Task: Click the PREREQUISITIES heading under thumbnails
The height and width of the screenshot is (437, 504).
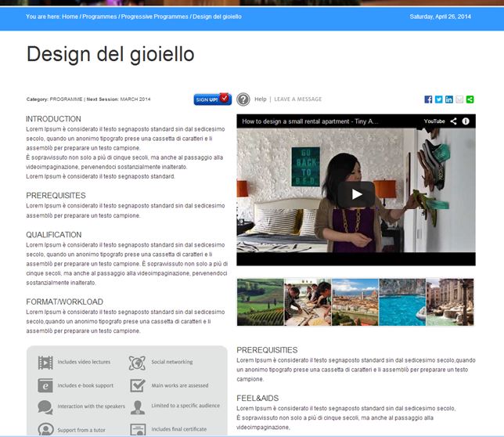Action: tap(267, 350)
